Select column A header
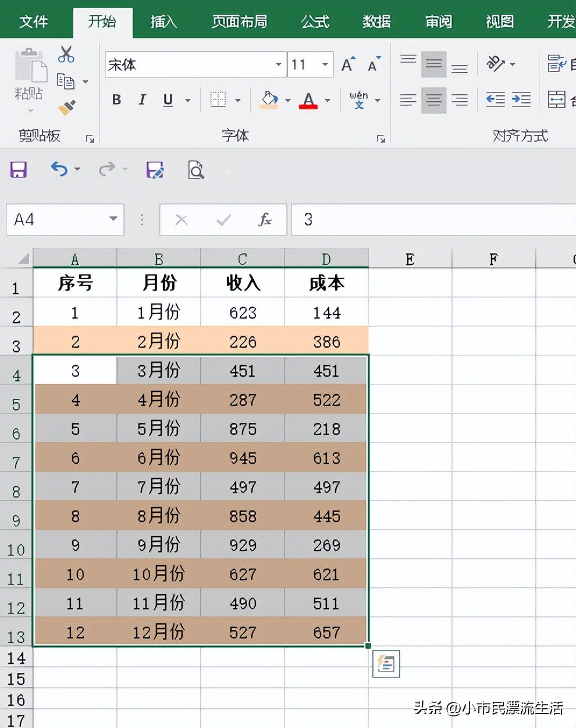The height and width of the screenshot is (728, 576). coord(75,258)
